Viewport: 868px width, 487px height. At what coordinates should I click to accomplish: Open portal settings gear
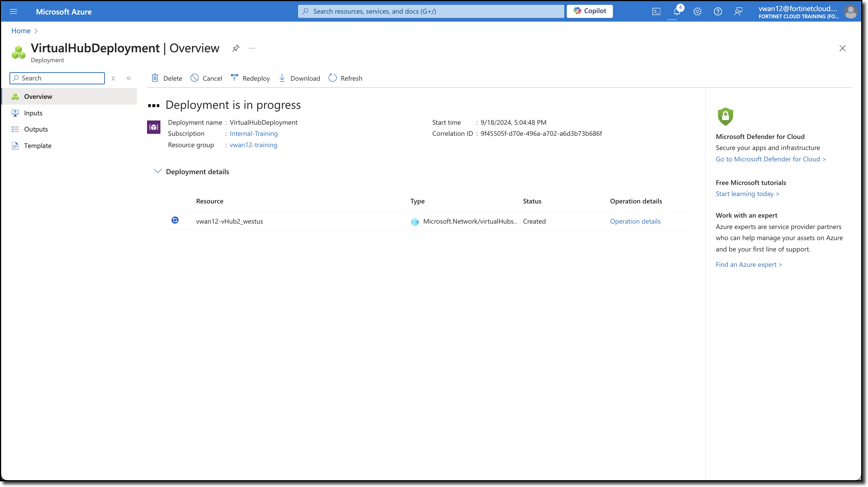point(697,11)
